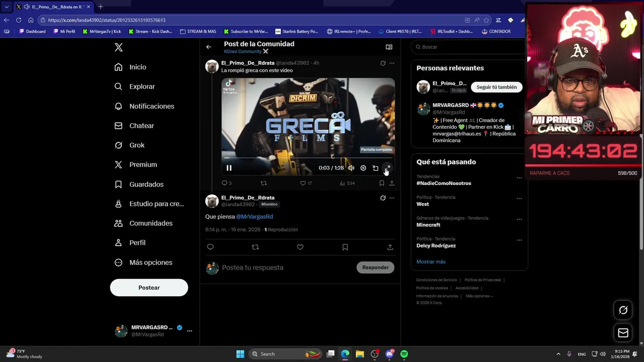Image resolution: width=644 pixels, height=362 pixels.
Task: Open a new browser tab
Action: click(x=101, y=7)
